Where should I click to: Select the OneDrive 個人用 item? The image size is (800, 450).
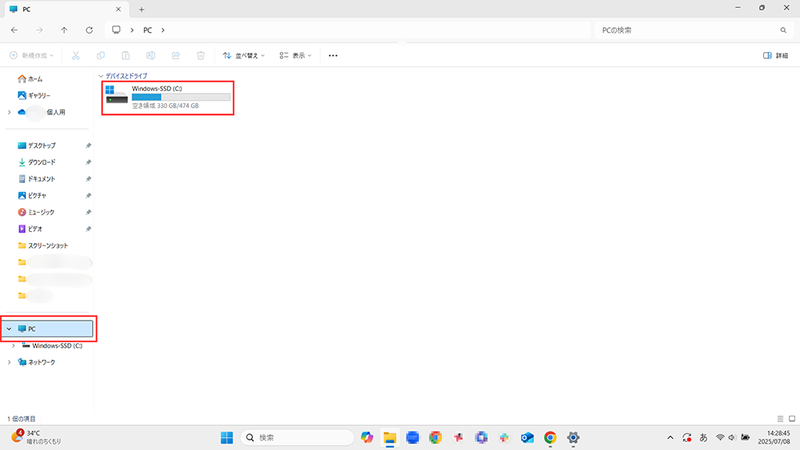[x=42, y=112]
